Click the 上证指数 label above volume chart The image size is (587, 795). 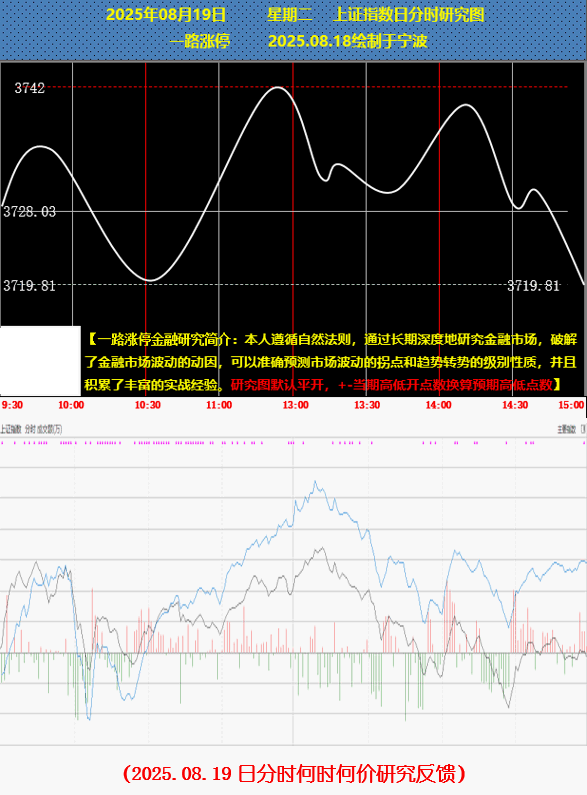pyautogui.click(x=11, y=429)
